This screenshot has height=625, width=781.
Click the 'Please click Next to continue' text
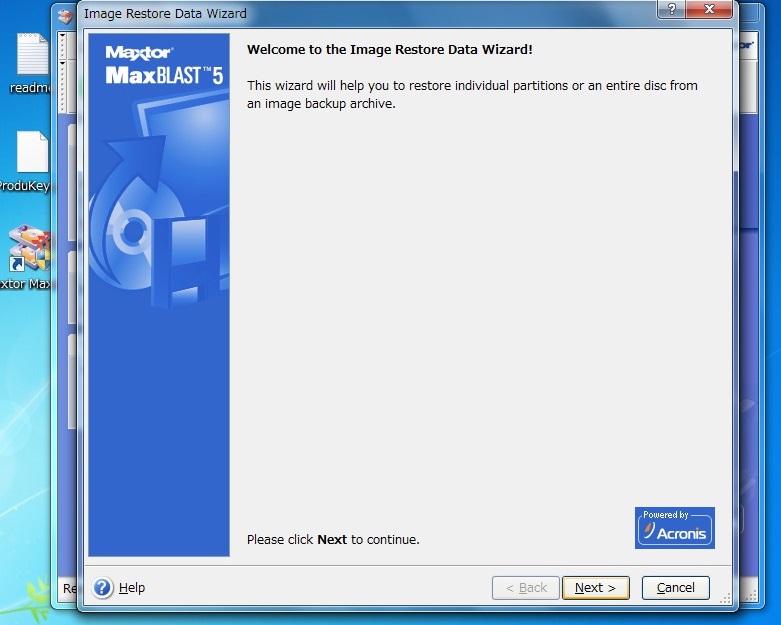[333, 540]
